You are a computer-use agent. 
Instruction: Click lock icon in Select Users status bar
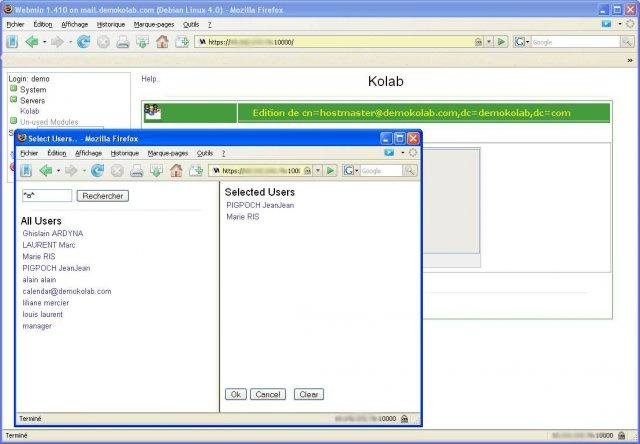point(404,419)
